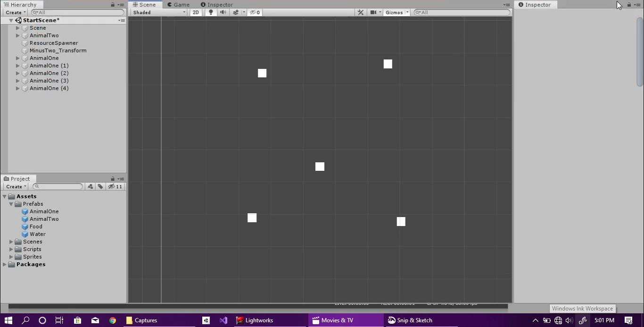Viewport: 644px width, 327px height.
Task: Expand the Packages folder
Action: tap(5, 264)
